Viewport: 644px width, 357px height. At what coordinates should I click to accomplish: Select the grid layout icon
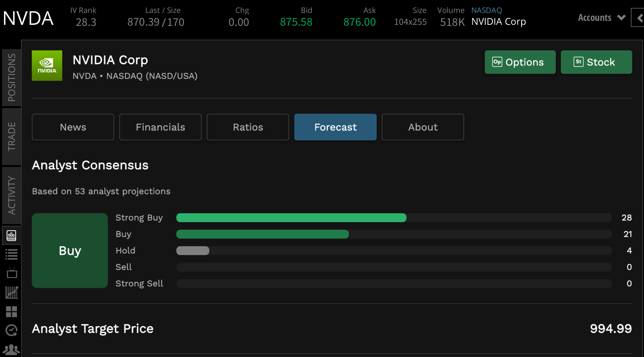tap(12, 312)
